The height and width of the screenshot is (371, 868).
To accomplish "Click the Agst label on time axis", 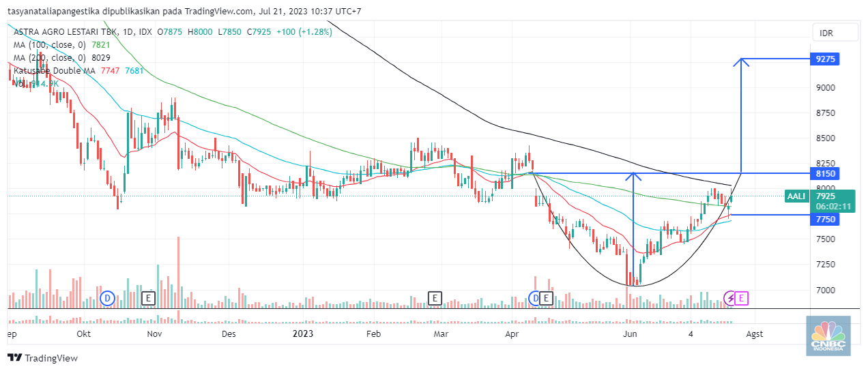I will coord(754,334).
